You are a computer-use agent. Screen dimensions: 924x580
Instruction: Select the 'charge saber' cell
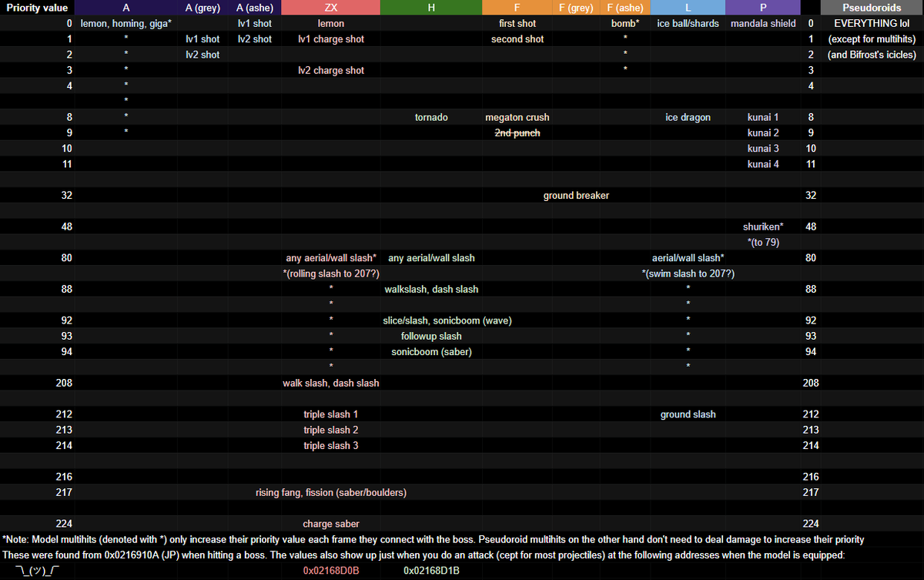pos(330,525)
